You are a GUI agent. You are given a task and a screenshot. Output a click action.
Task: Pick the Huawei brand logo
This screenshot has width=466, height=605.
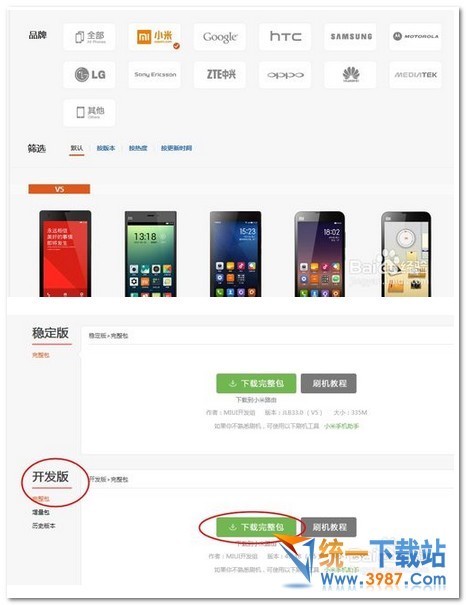(350, 74)
